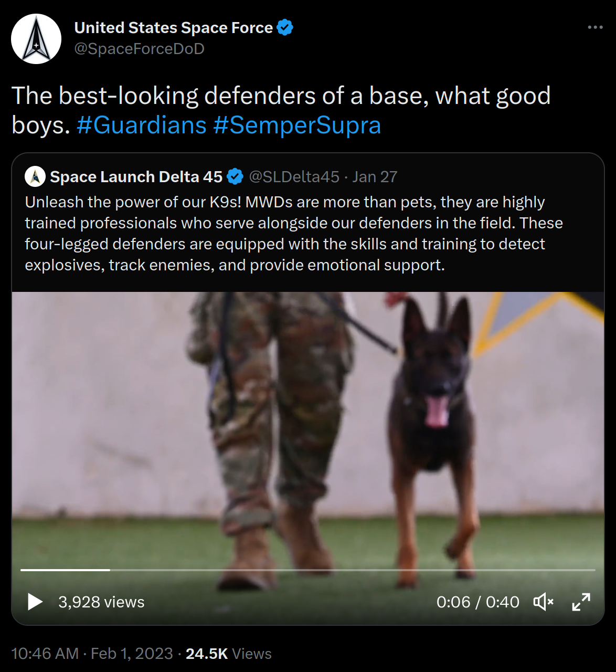Click the blue verified badge beside United States Space Force
This screenshot has height=672, width=616.
(285, 27)
